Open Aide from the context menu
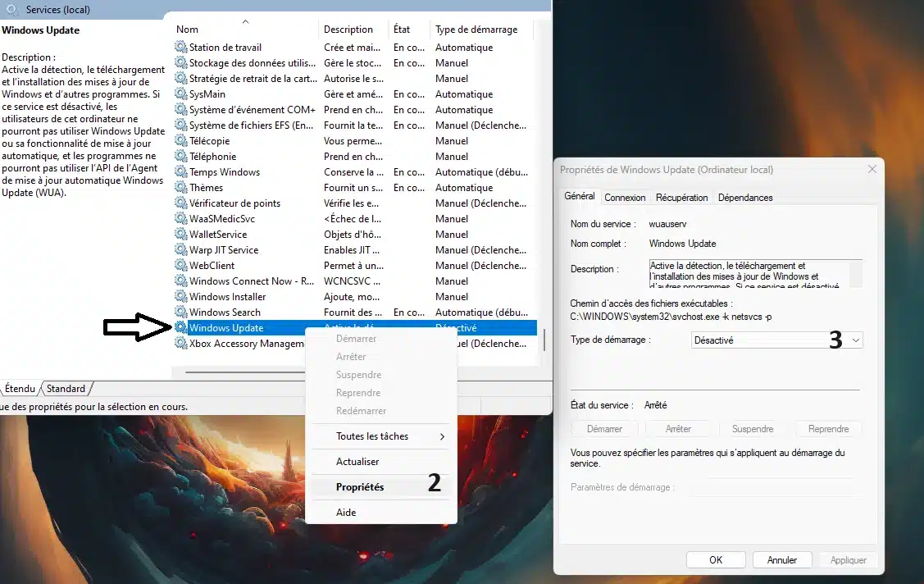The image size is (924, 584). [x=380, y=512]
